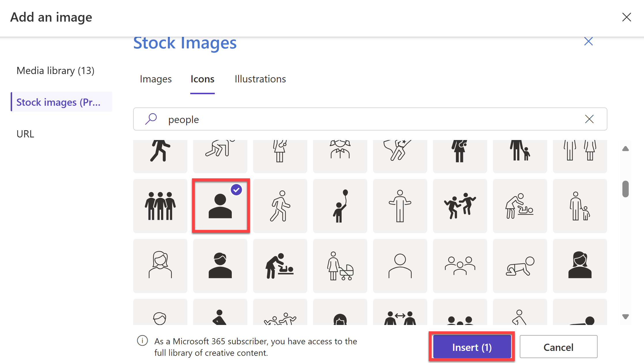This screenshot has height=363, width=644.
Task: Open the URL option in the sidebar
Action: click(25, 134)
